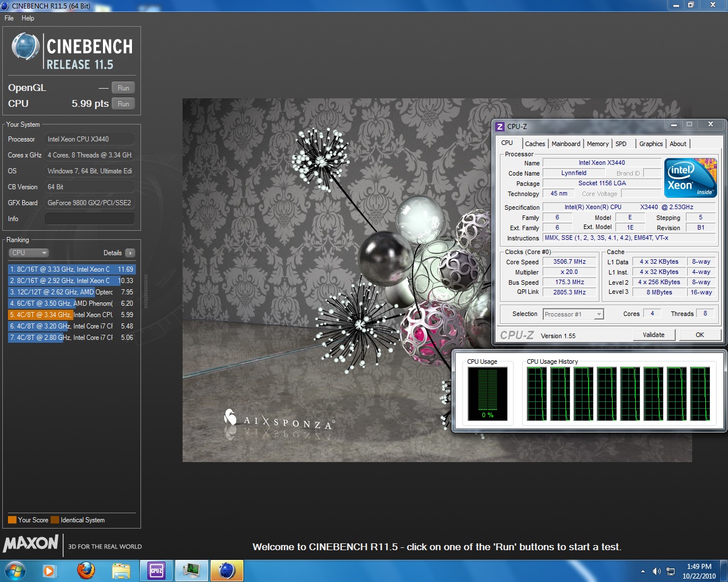This screenshot has height=582, width=728.
Task: Switch to the Mainboard tab in CPU-Z
Action: click(x=566, y=144)
